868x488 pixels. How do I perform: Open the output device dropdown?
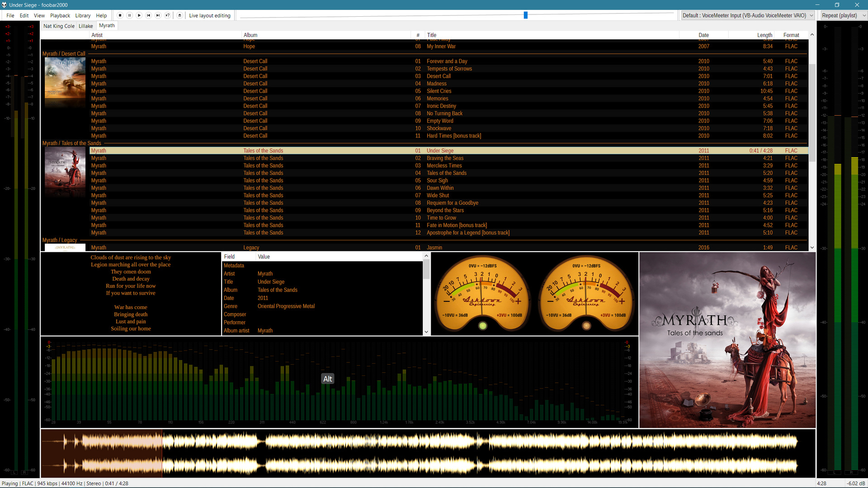(x=748, y=15)
